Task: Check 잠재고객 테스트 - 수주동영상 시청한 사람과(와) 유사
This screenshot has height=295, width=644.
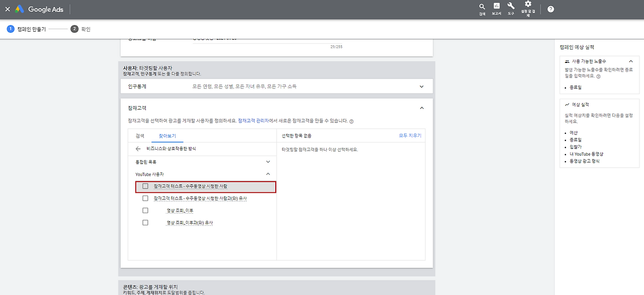Action: (x=145, y=198)
